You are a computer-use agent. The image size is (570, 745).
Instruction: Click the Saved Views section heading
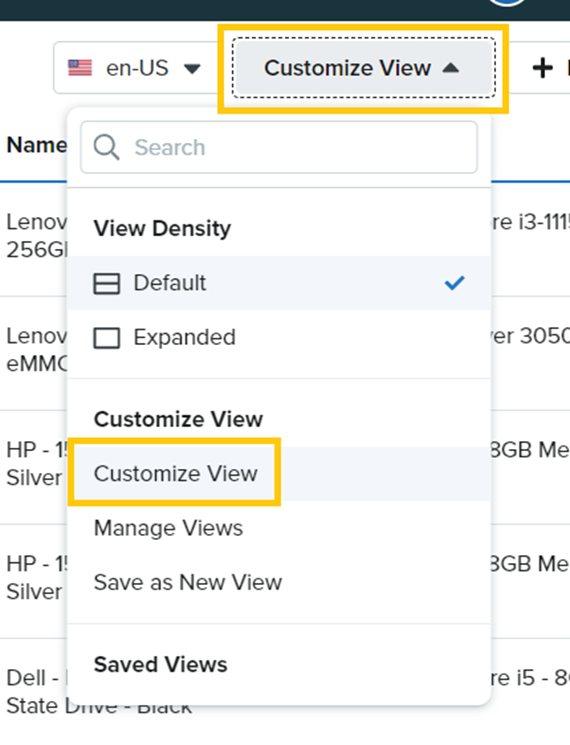tap(161, 664)
